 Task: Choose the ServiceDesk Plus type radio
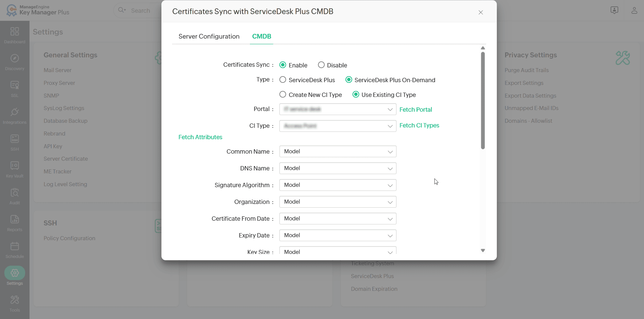[x=283, y=79]
